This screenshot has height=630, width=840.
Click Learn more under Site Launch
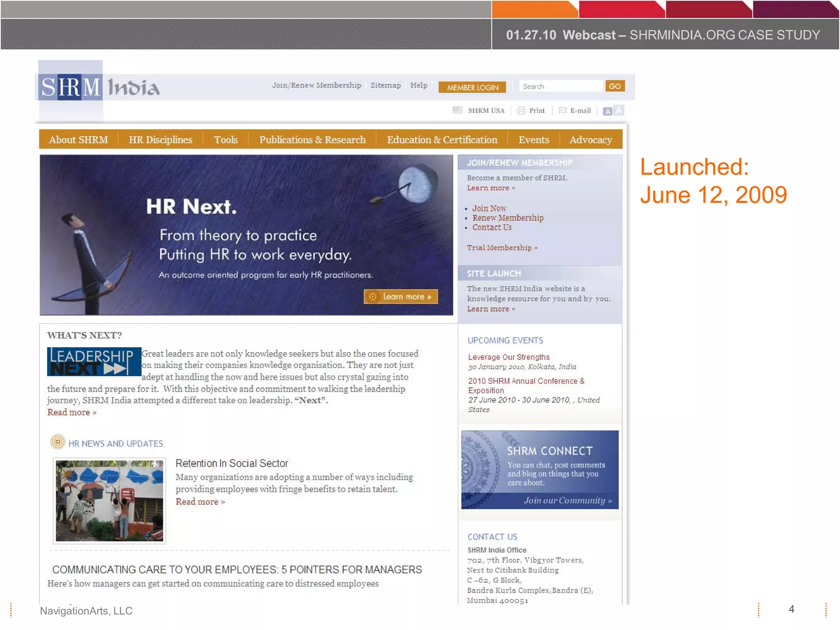click(491, 309)
